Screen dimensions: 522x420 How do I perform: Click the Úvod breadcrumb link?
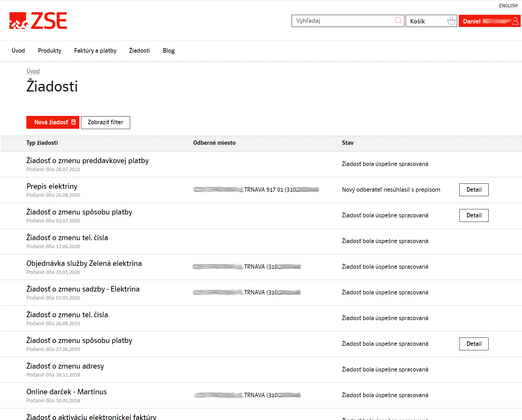point(33,71)
